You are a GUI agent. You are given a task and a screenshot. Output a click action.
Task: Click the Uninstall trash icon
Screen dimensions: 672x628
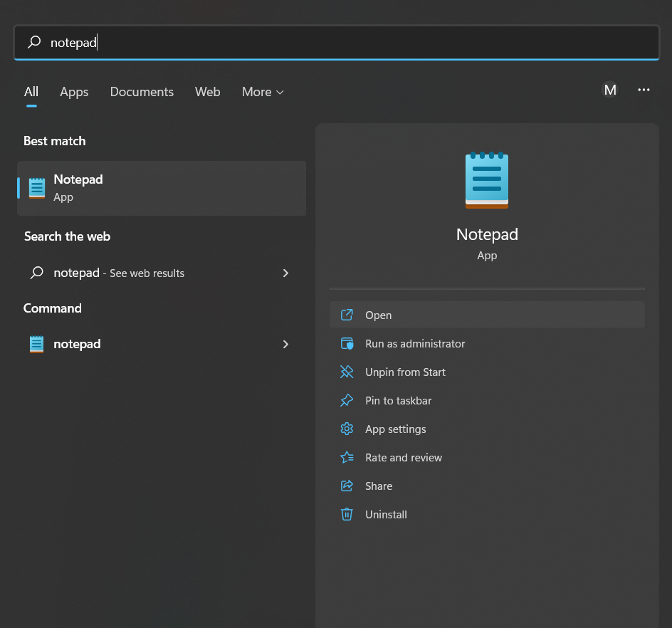347,515
